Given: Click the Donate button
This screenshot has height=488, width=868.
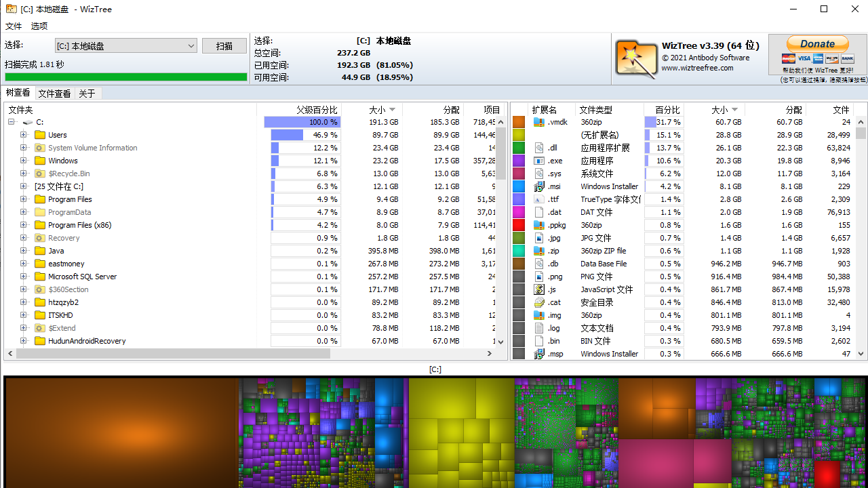Looking at the screenshot, I should pyautogui.click(x=817, y=43).
